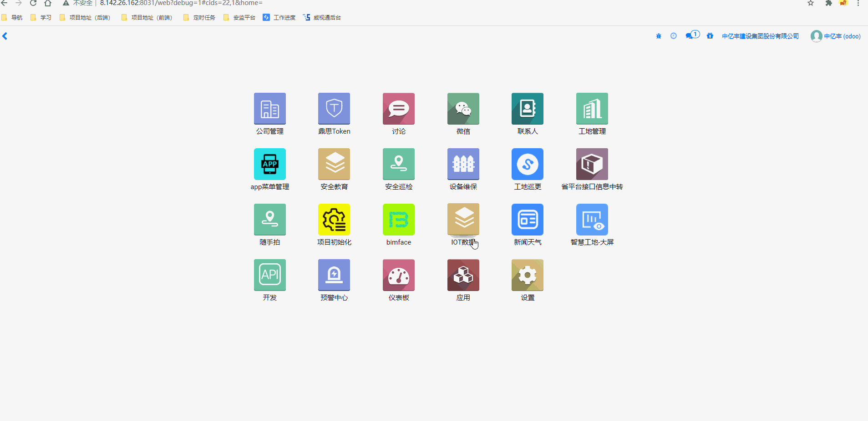Open the 仪表板 dashboard app

pos(399,275)
